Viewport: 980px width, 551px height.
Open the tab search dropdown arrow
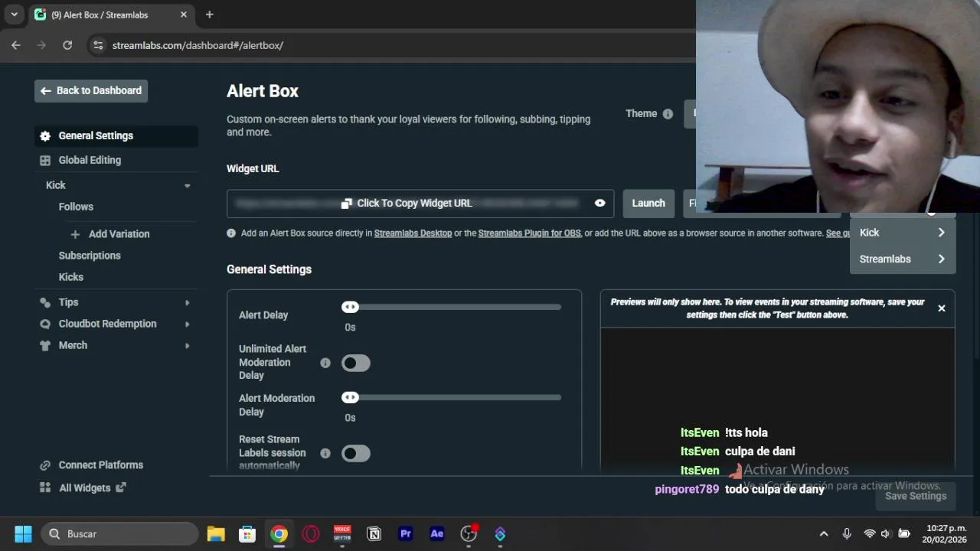point(14,15)
